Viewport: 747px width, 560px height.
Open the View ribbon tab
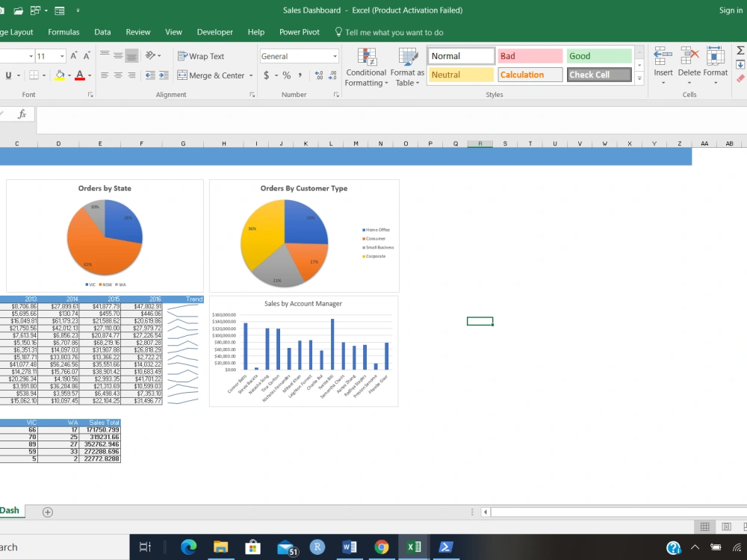point(173,32)
